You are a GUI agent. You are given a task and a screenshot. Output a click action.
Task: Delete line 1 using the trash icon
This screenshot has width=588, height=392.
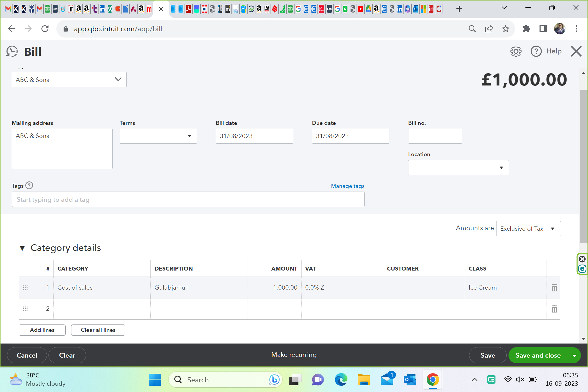[554, 287]
